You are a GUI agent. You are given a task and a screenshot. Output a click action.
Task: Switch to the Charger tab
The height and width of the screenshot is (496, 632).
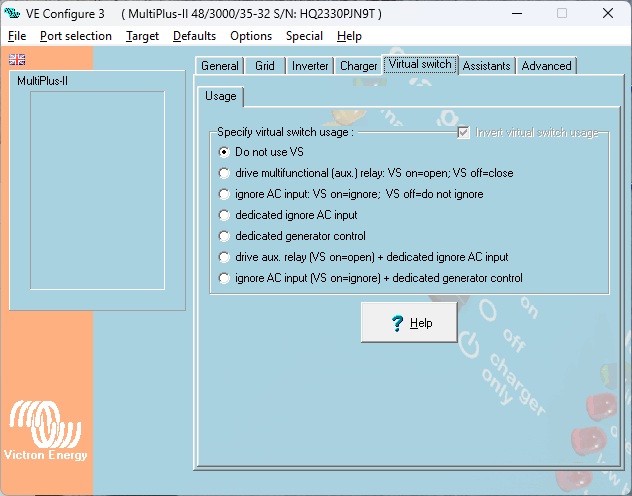(x=358, y=66)
